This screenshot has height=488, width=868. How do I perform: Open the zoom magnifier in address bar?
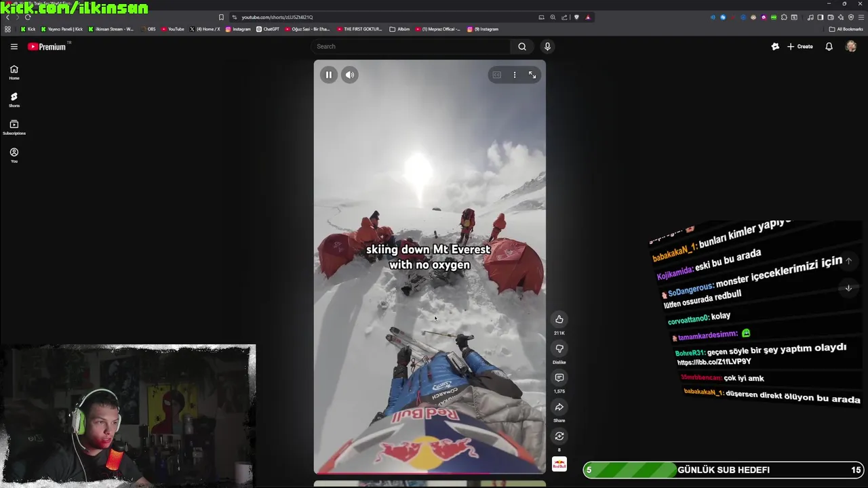point(553,17)
